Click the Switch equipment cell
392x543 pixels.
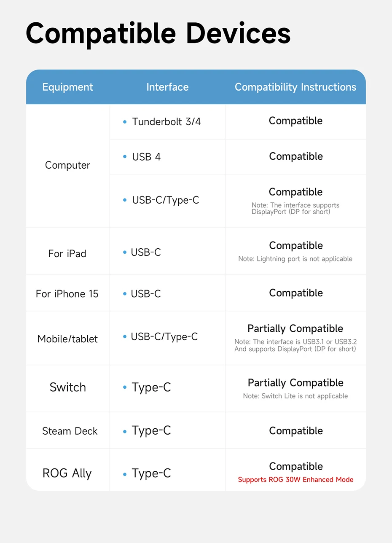coord(67,387)
